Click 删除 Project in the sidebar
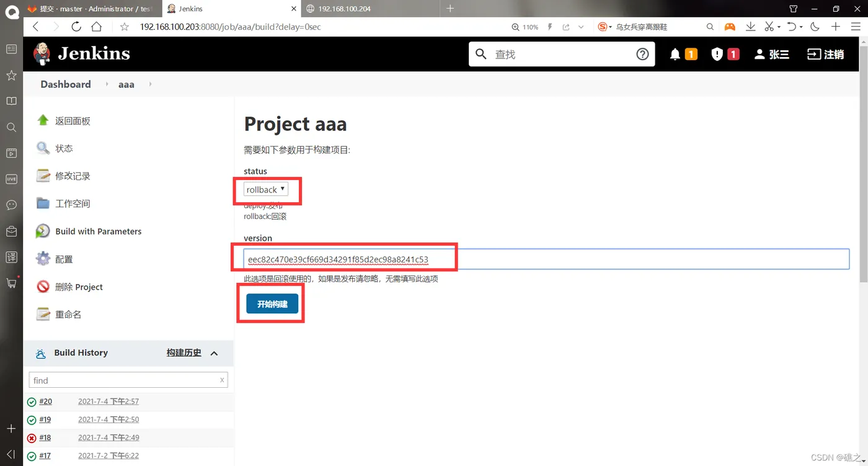 click(x=79, y=287)
